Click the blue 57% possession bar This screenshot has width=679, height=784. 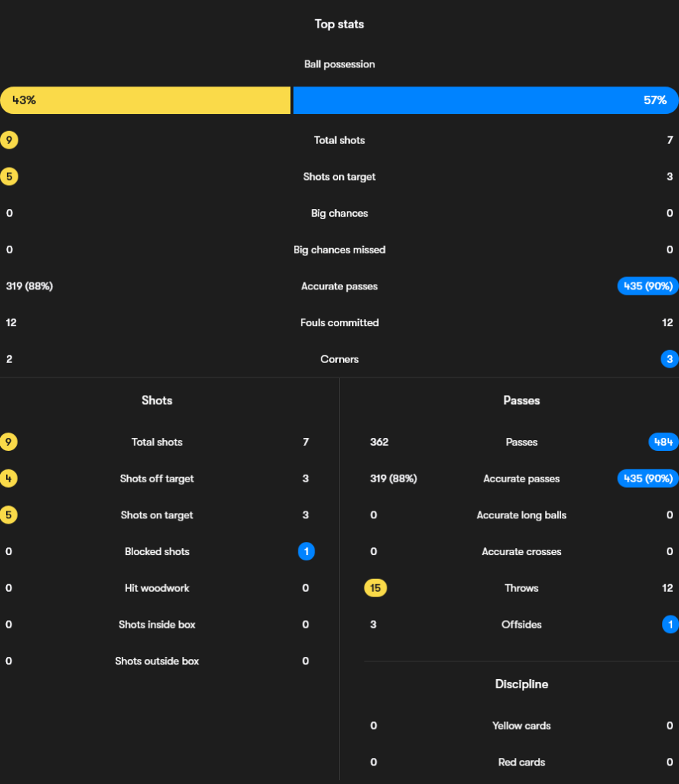pos(485,100)
